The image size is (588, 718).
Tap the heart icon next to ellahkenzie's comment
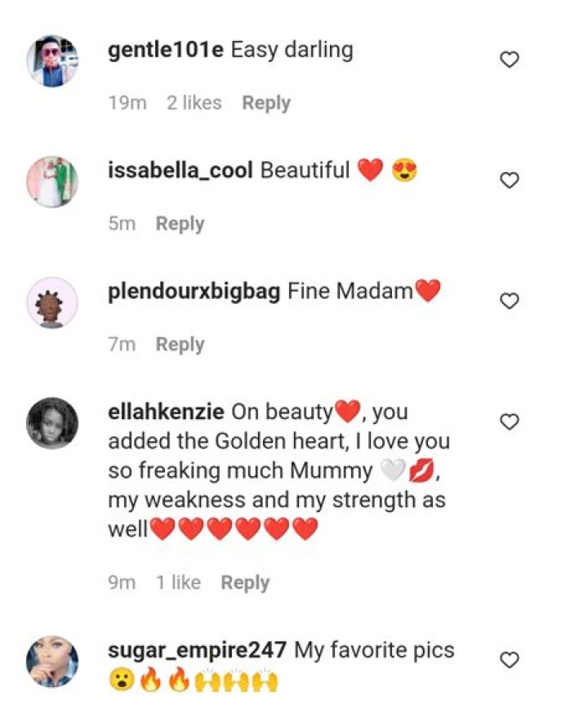pos(510,421)
